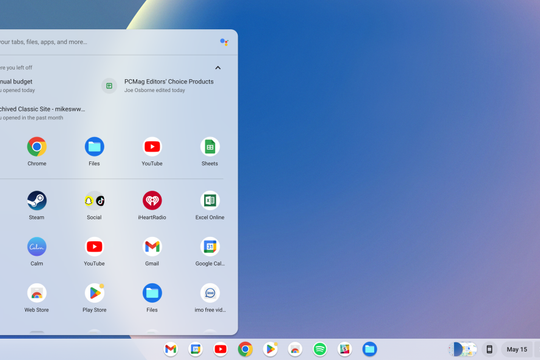This screenshot has width=540, height=360.
Task: Open YouTube app beside Calm in launcher
Action: pyautogui.click(x=94, y=247)
